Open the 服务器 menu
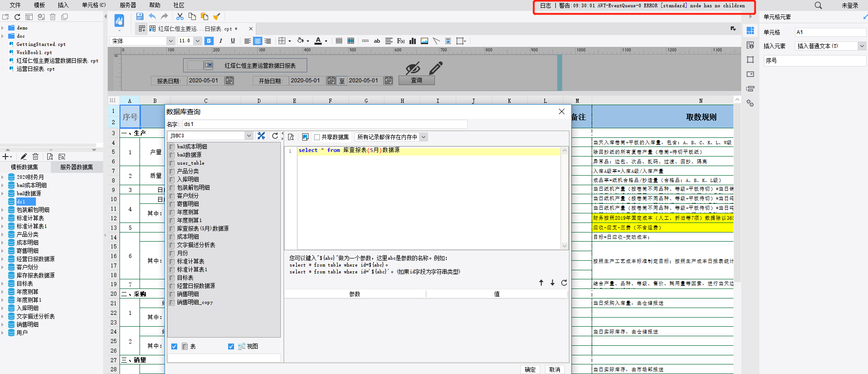The image size is (868, 374). click(128, 5)
